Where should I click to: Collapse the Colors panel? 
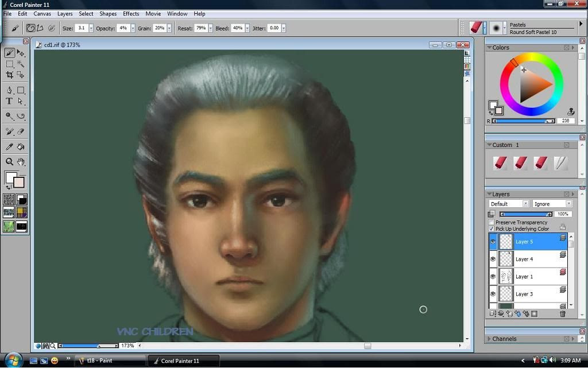point(489,48)
